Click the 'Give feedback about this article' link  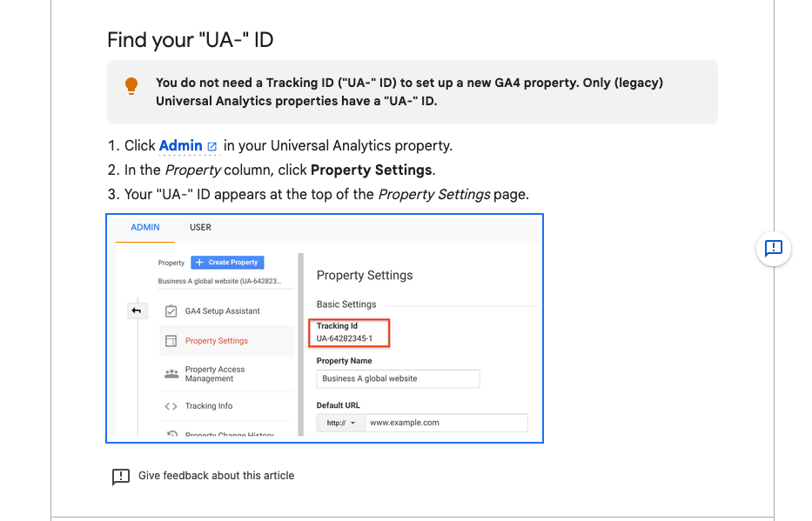(216, 476)
